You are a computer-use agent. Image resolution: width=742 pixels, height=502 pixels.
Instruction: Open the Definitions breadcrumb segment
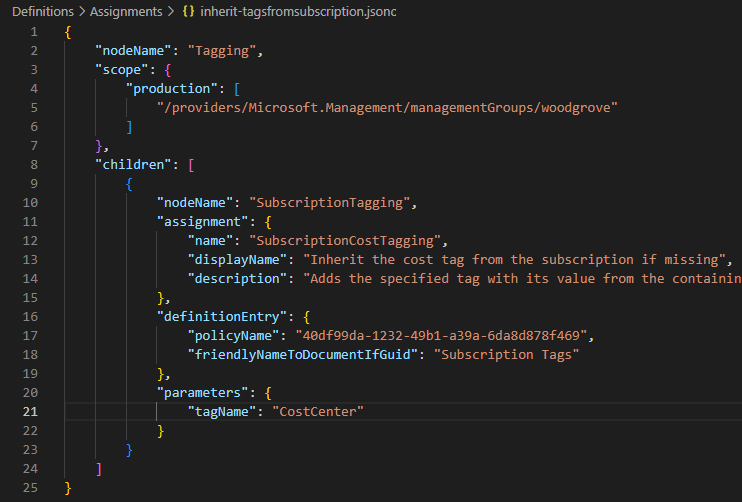coord(43,11)
